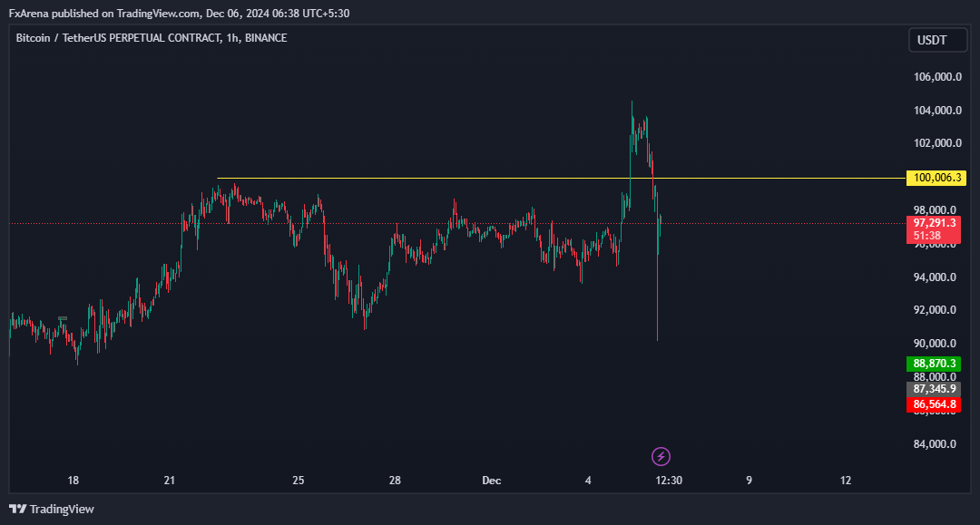The image size is (980, 525).
Task: Click the 12:30 label on time axis
Action: pos(669,480)
